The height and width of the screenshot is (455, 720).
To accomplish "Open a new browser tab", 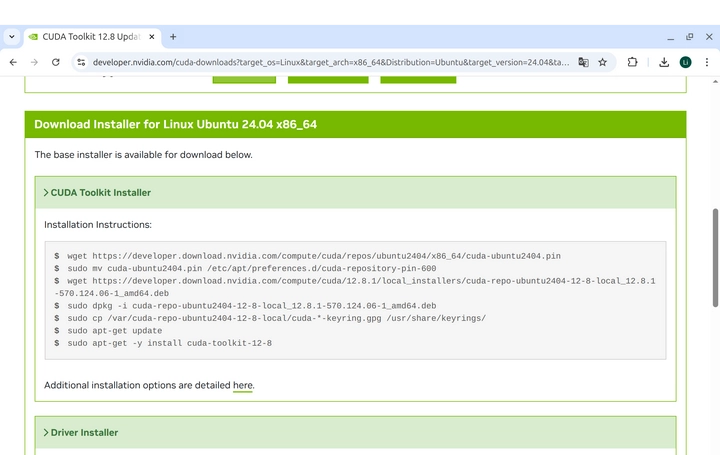I will pyautogui.click(x=173, y=36).
